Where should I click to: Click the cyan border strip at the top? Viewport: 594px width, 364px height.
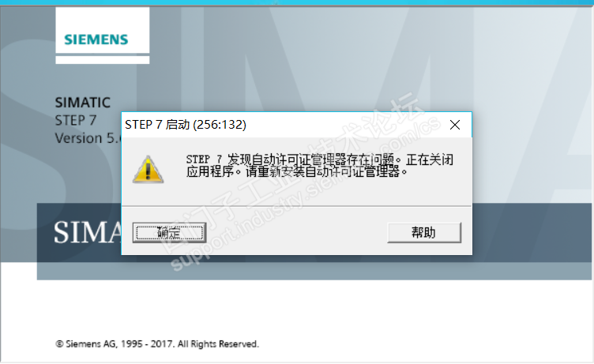(x=297, y=2)
